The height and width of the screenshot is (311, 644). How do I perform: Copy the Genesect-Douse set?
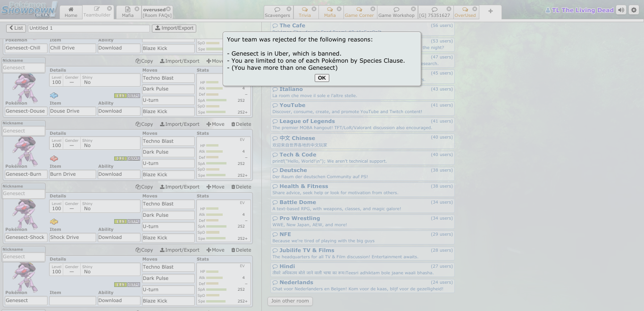tap(144, 61)
